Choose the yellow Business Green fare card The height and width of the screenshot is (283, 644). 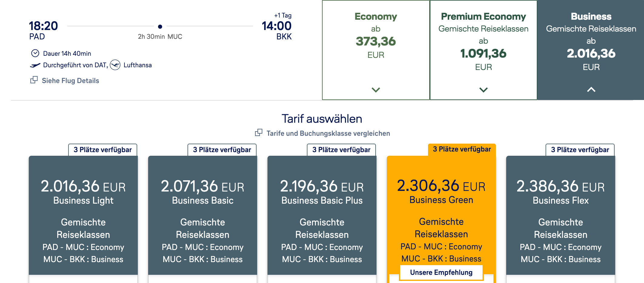(441, 212)
